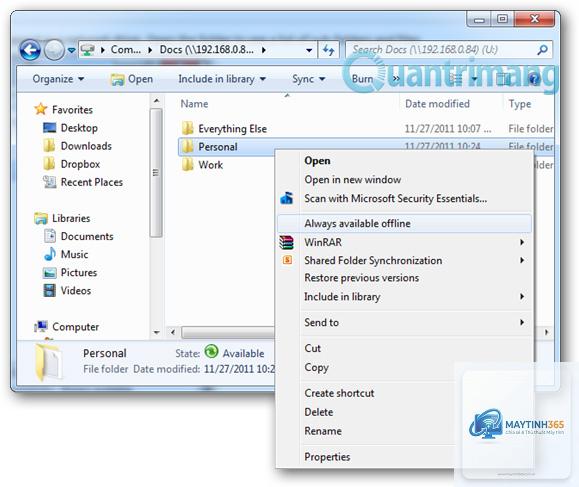
Task: Open Pictures library
Action: coord(79,272)
